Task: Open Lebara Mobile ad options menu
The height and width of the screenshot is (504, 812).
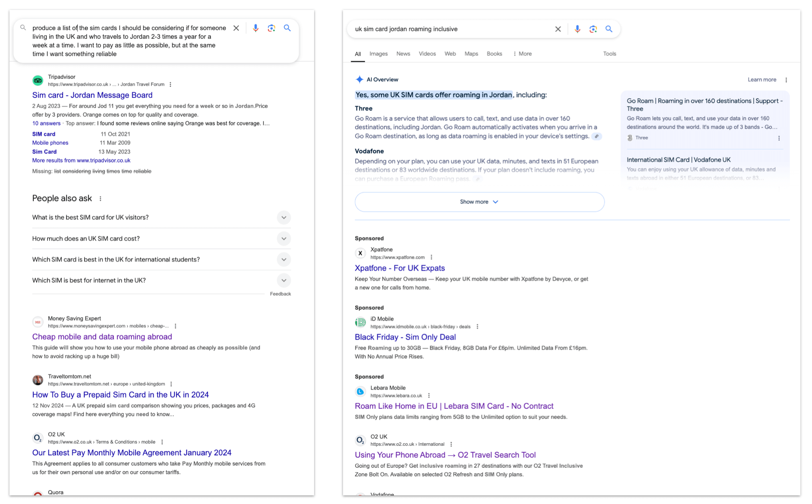Action: coord(429,396)
